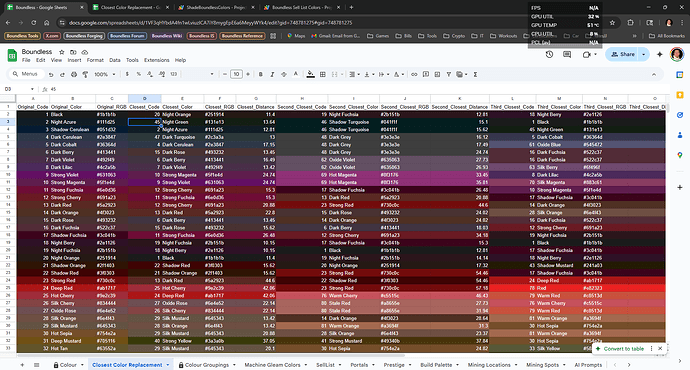
Task: Click the Insert comment icon
Action: (x=426, y=74)
